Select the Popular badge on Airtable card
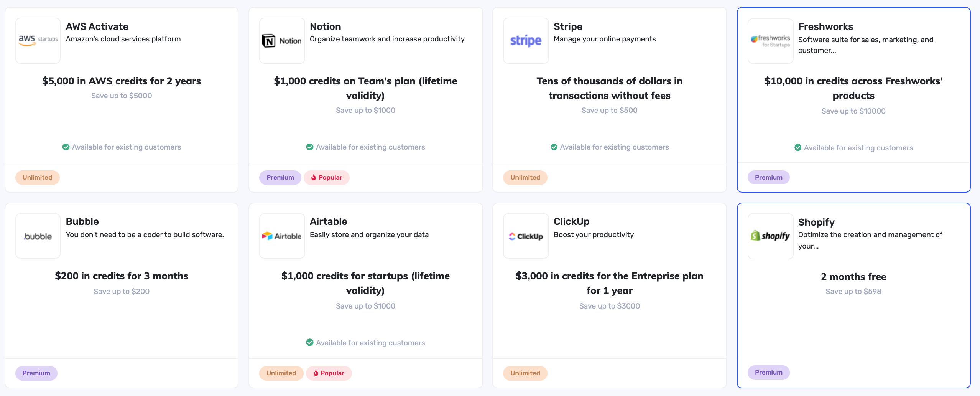 tap(329, 373)
